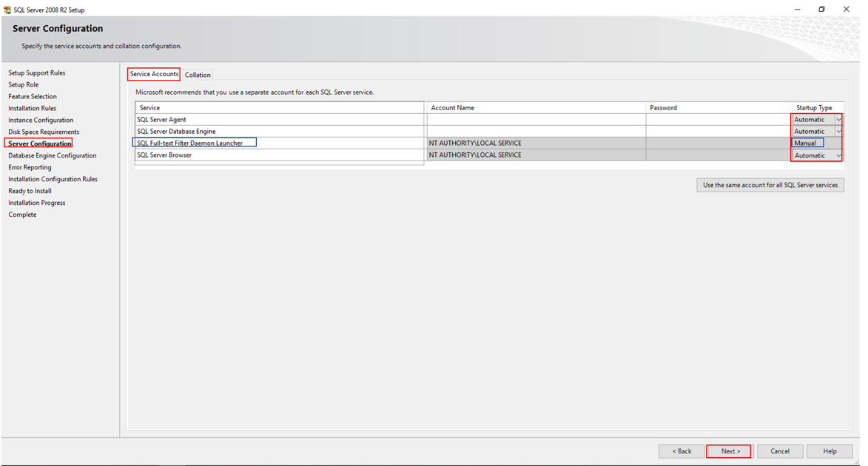
Task: Open SQL Server Agent startup type dropdown
Action: coord(838,120)
